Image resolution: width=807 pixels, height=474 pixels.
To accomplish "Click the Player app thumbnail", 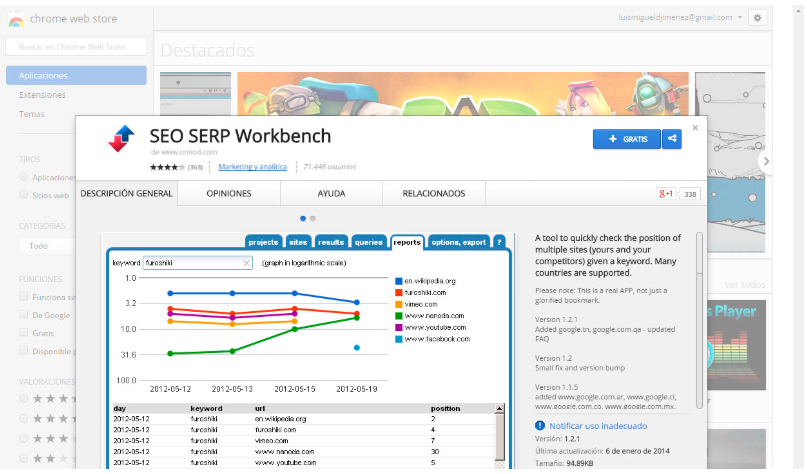I will (736, 345).
